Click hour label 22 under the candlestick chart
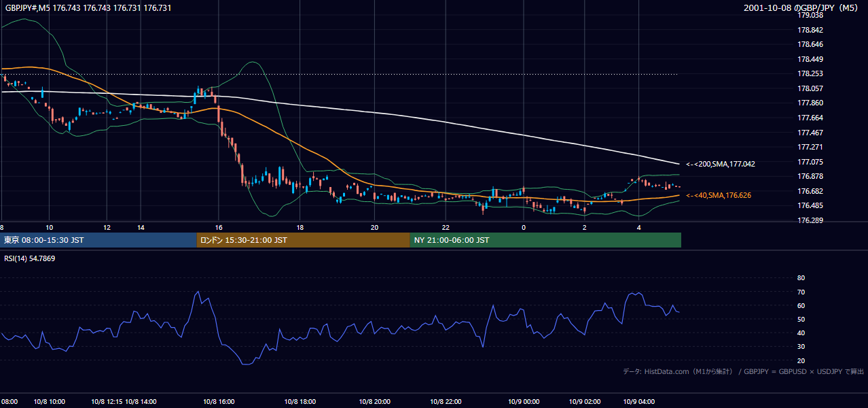This screenshot has height=408, width=868. [446, 227]
